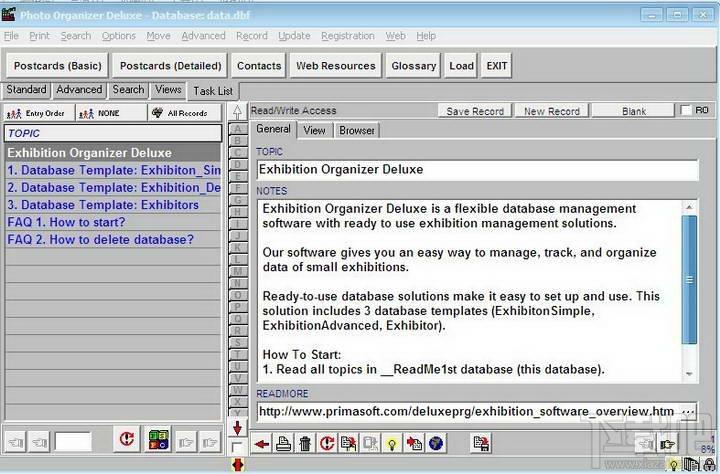Select the Search tab in left panel
The image size is (720, 474).
[x=128, y=90]
